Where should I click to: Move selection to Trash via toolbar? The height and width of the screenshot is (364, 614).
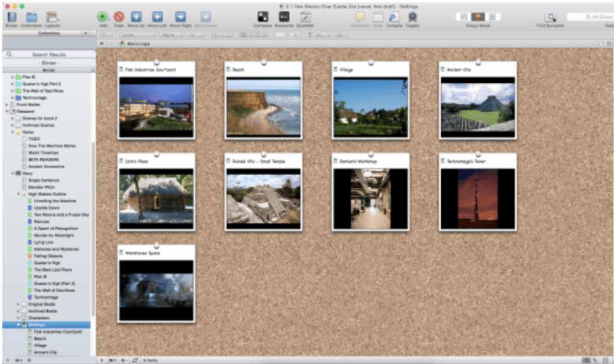119,17
